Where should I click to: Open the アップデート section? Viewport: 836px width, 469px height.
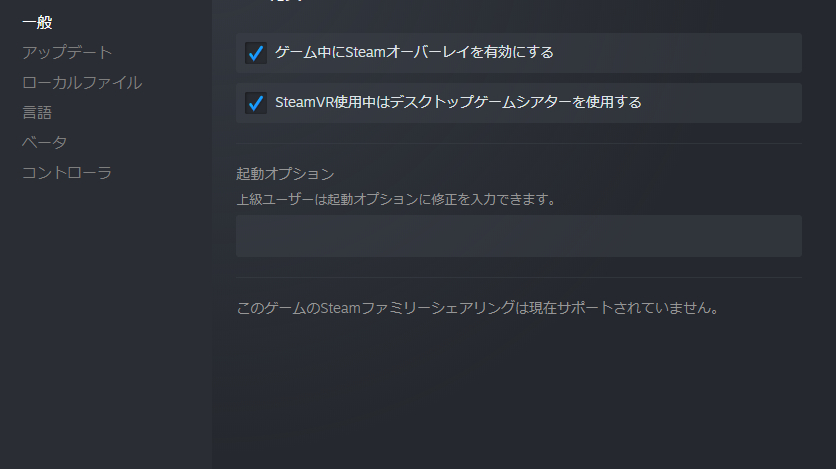67,52
